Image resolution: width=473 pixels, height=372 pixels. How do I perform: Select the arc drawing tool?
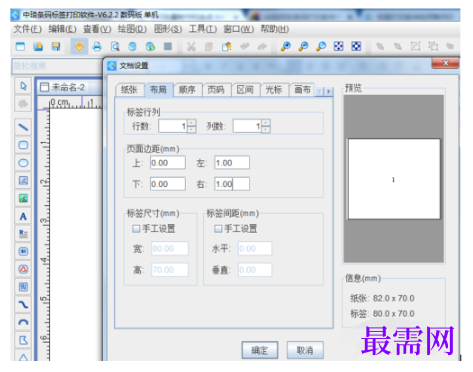tap(23, 322)
